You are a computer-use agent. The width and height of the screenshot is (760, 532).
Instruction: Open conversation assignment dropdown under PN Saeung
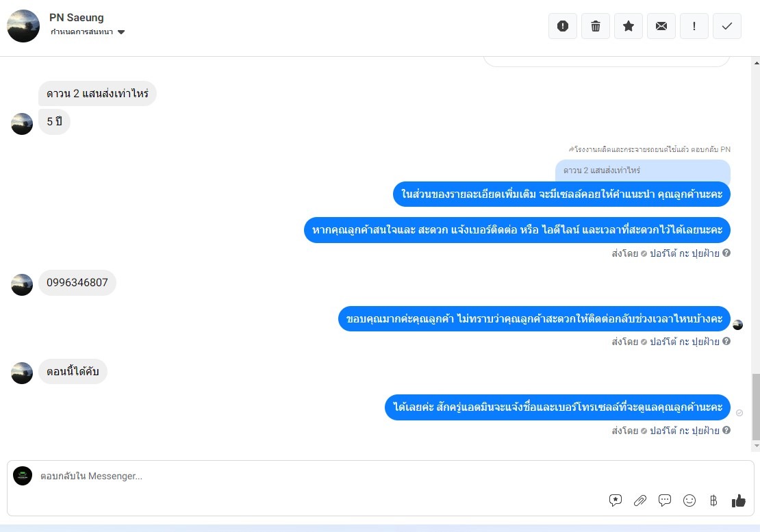point(88,32)
